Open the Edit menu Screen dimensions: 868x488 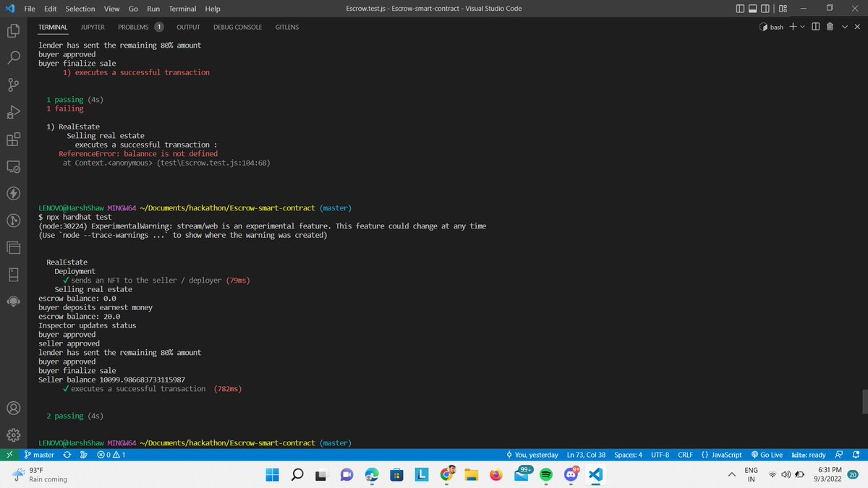(51, 9)
